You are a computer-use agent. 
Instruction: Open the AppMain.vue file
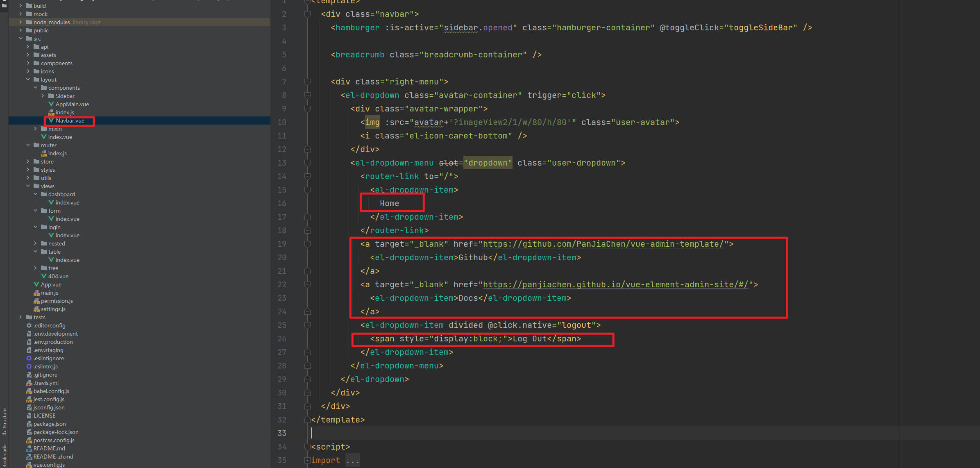click(72, 104)
